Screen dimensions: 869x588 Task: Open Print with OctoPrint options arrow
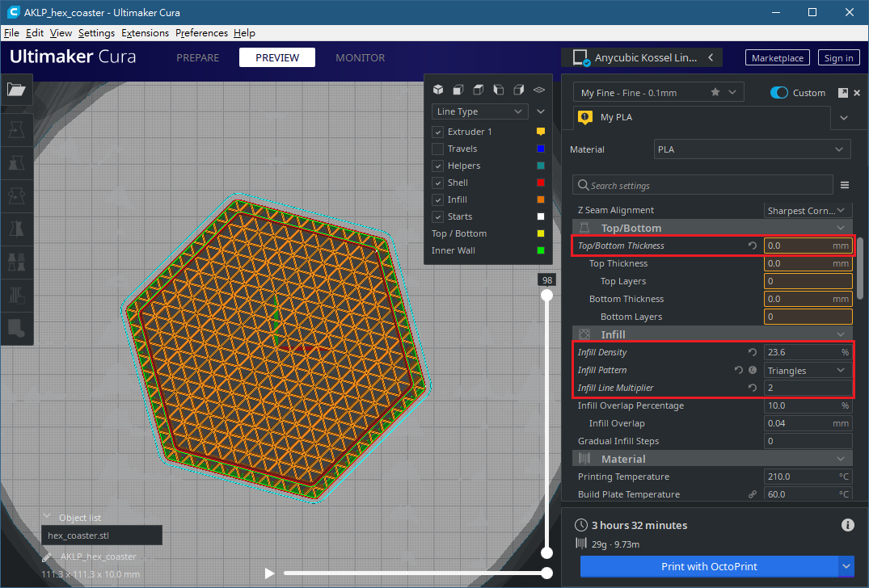click(x=846, y=566)
